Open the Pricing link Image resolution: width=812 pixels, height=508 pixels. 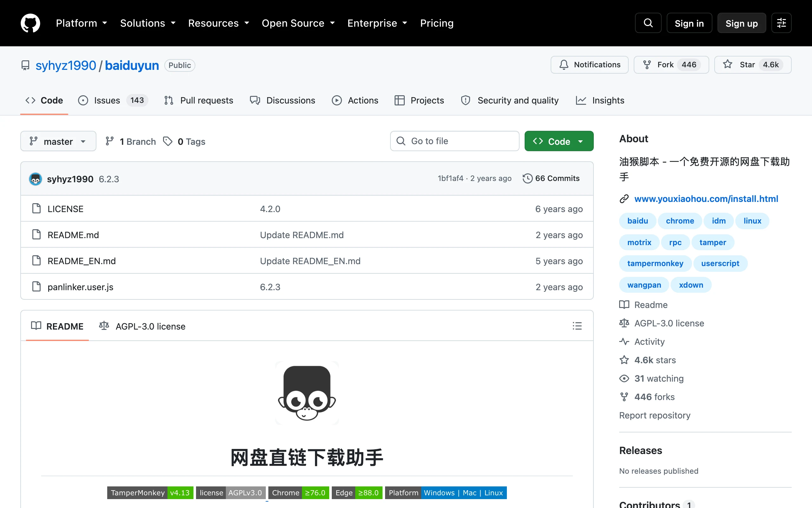[436, 23]
